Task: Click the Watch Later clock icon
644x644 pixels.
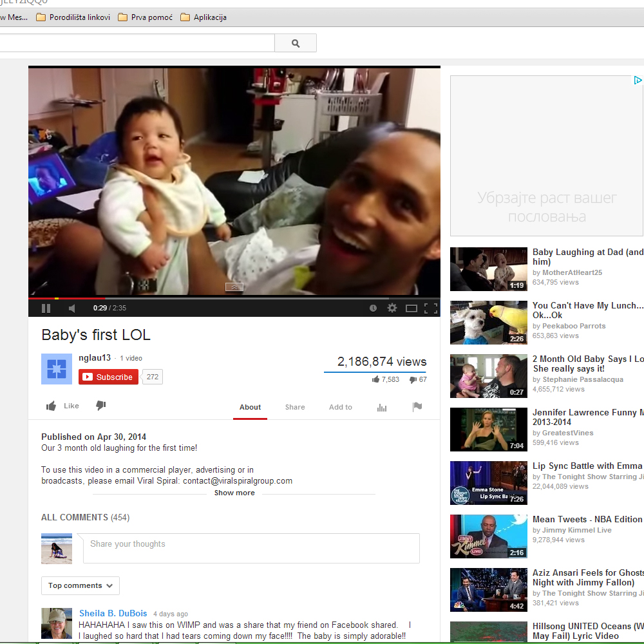Action: [373, 308]
